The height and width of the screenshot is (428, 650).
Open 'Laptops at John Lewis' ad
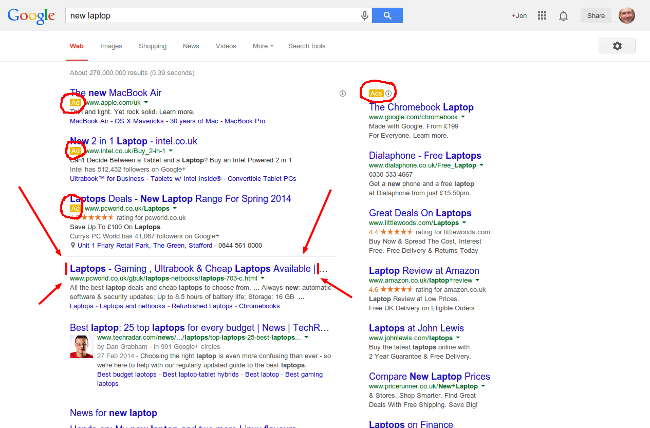[x=416, y=328]
